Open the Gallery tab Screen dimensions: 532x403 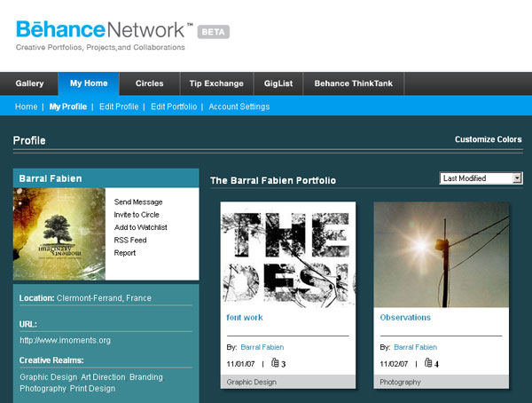(29, 83)
